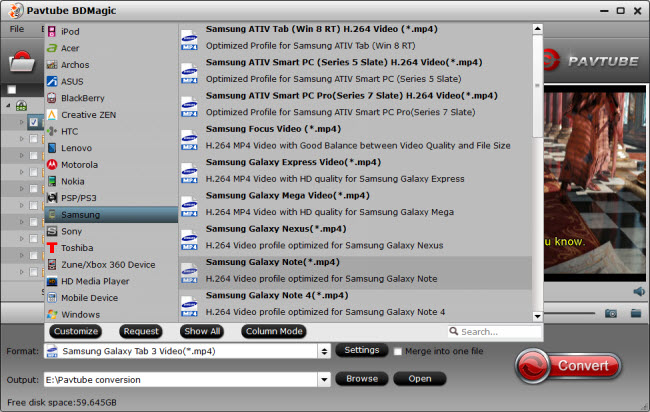
Task: Pick Zune/Xbox 360 Device category
Action: 111,264
